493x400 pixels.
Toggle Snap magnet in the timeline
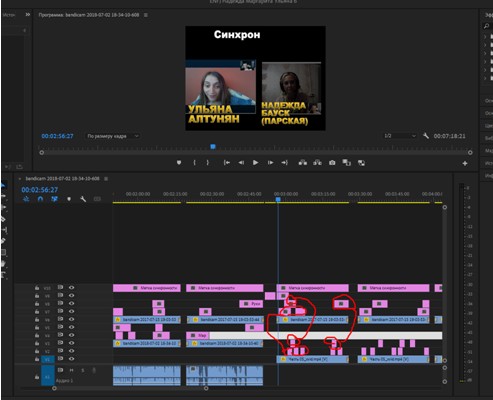pos(40,199)
